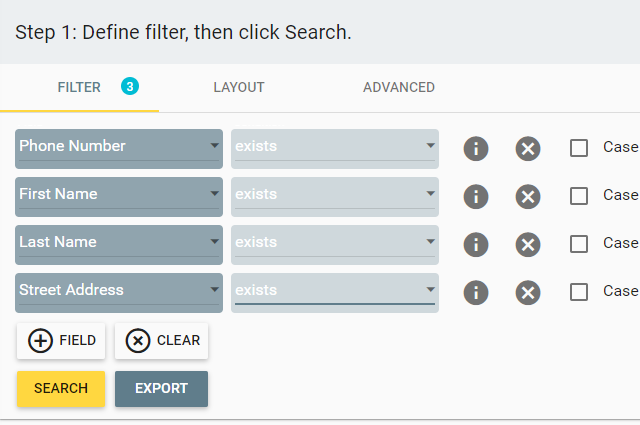The height and width of the screenshot is (425, 640).
Task: Open info for Street Address filter
Action: [476, 293]
